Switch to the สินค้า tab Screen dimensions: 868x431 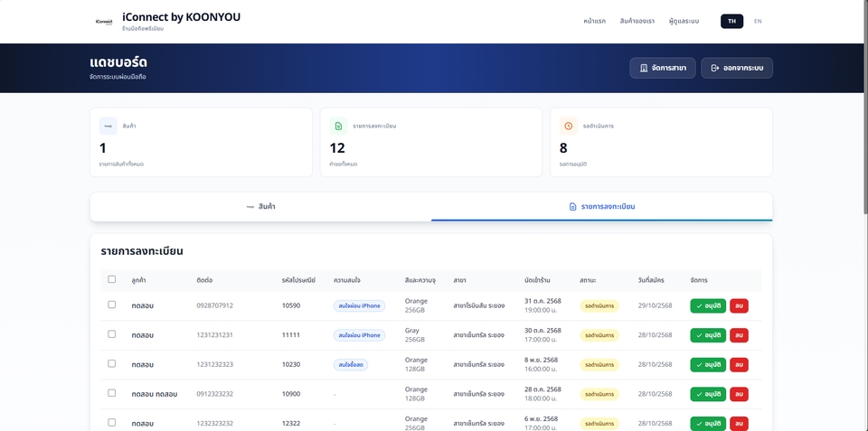click(x=260, y=207)
